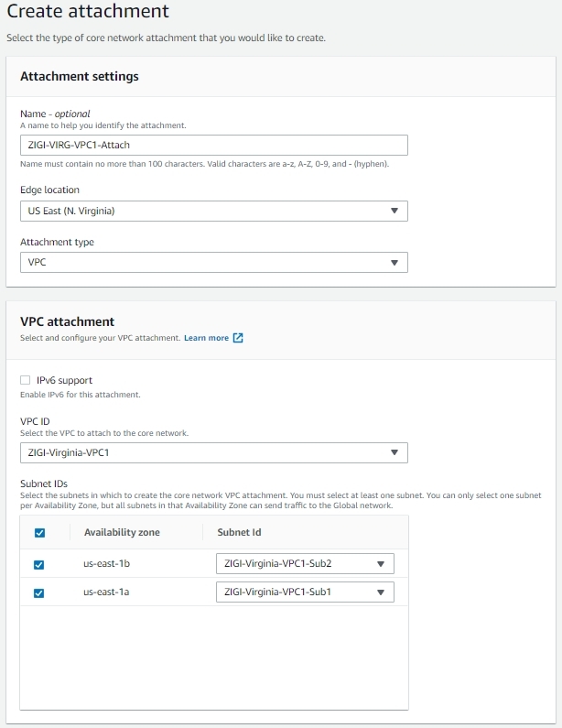Viewport: 562px width, 728px height.
Task: Click the Attachment type dropdown arrow
Action: 394,262
